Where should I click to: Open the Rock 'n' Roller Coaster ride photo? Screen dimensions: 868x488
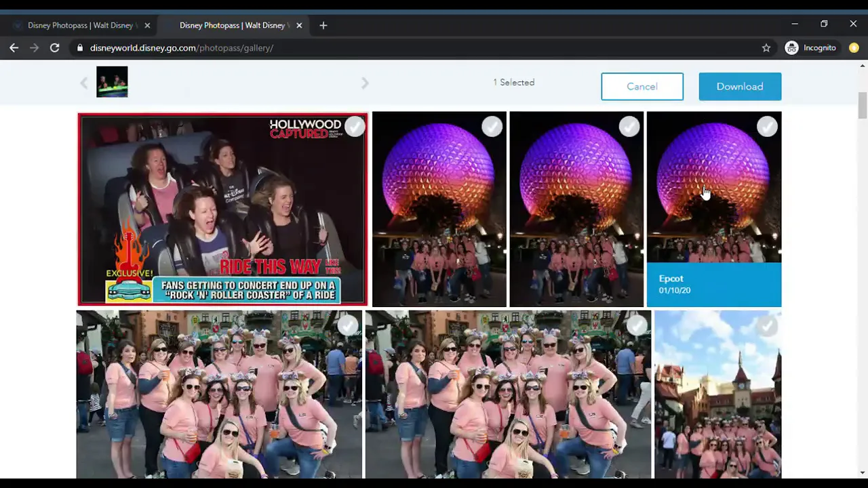click(222, 209)
